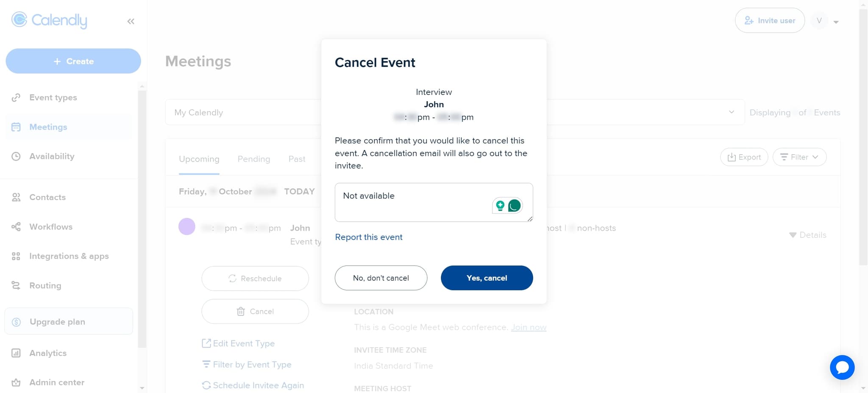Open the Report this event link
The height and width of the screenshot is (393, 868).
tap(368, 237)
